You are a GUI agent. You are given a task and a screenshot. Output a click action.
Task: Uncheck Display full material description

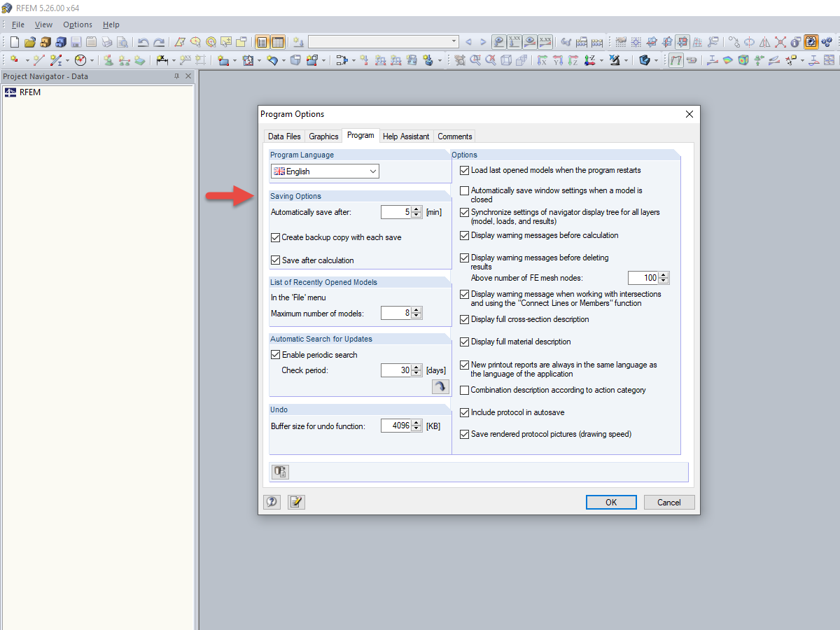coord(464,342)
